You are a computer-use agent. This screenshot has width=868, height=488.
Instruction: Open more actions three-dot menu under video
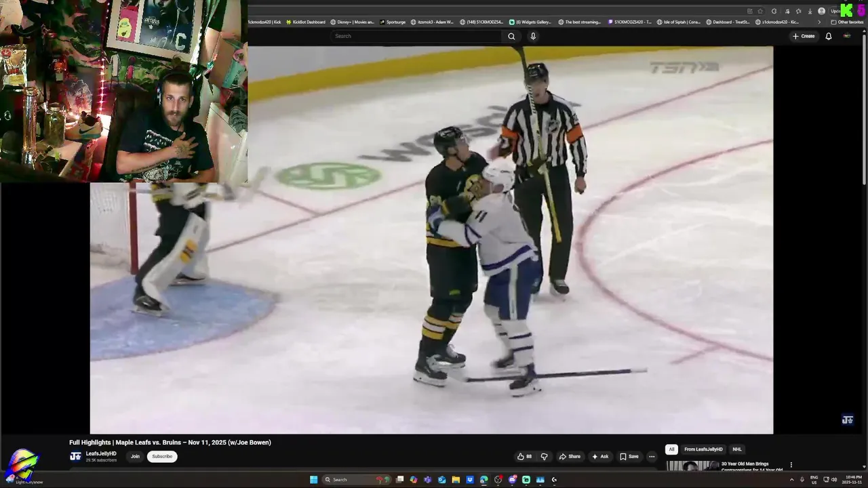click(x=652, y=456)
